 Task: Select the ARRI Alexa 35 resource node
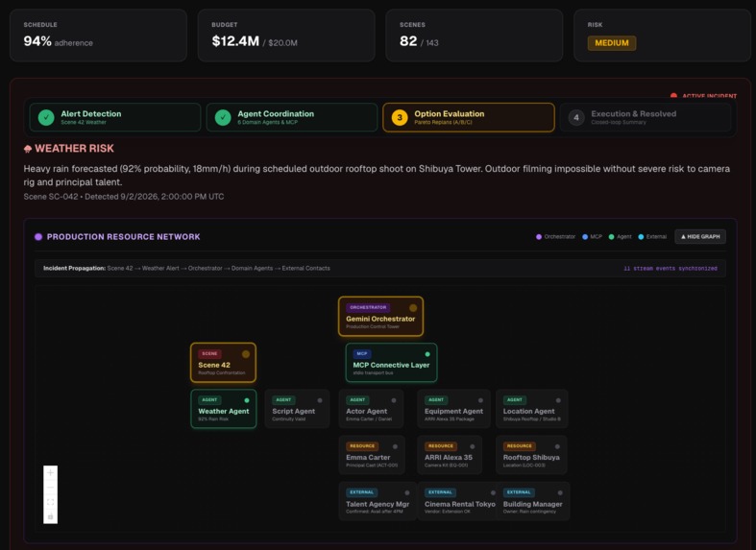click(x=450, y=455)
